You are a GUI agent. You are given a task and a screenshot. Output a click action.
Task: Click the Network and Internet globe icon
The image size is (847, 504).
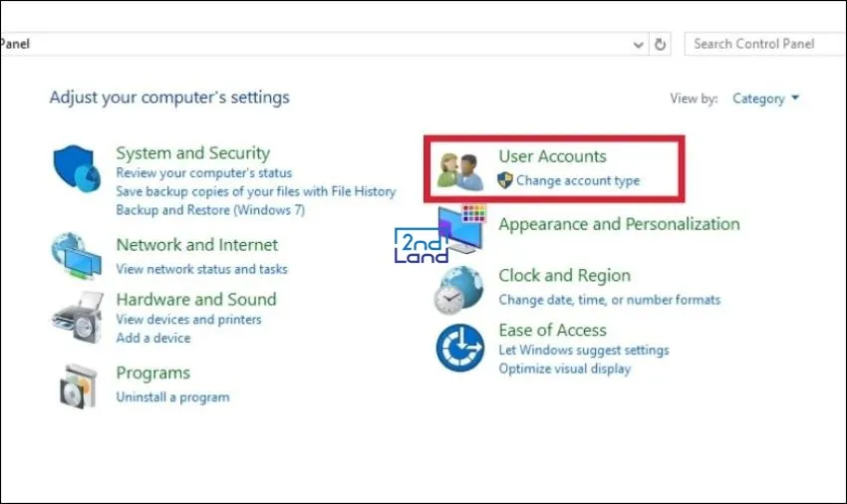[x=76, y=255]
